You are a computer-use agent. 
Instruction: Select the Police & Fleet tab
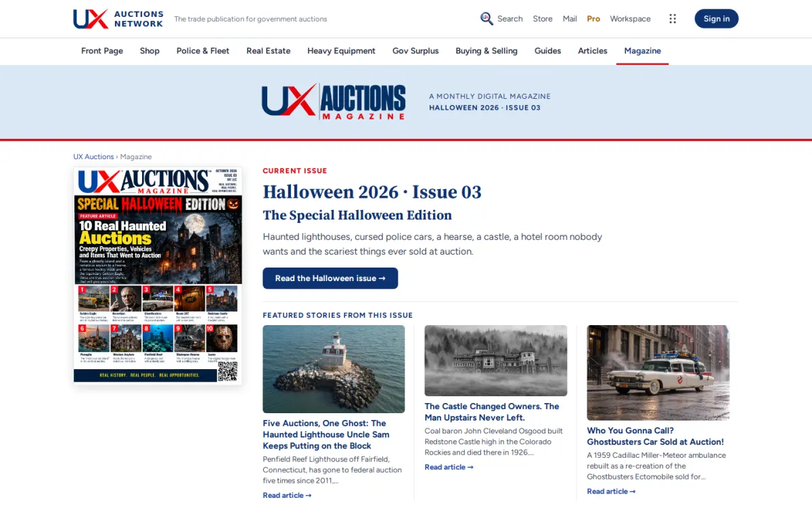click(x=203, y=51)
